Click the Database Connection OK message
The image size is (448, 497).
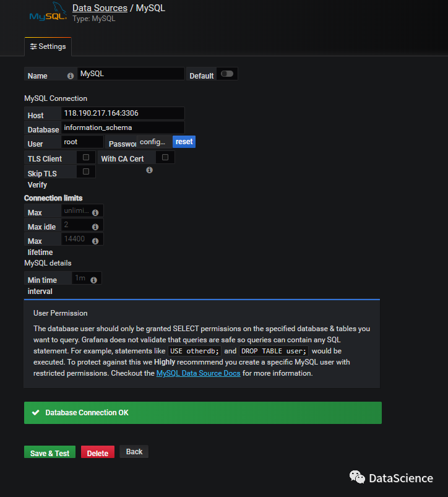click(203, 413)
